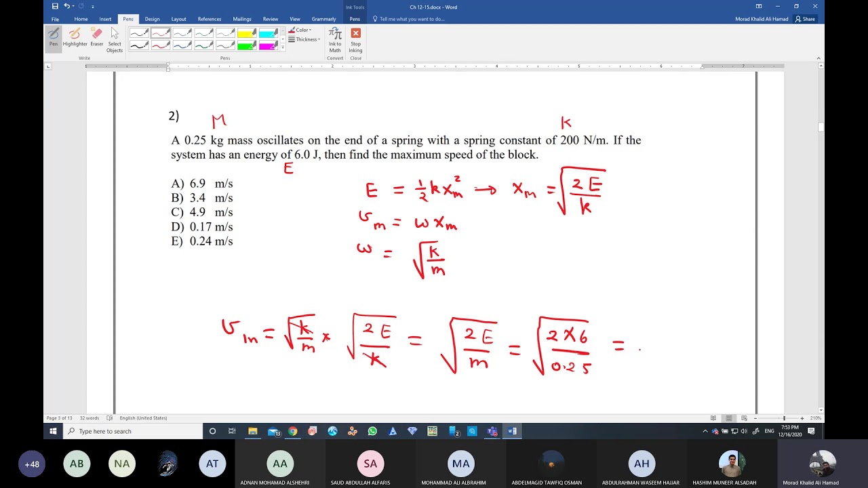
Task: Select the top-row red pen
Action: 161,33
